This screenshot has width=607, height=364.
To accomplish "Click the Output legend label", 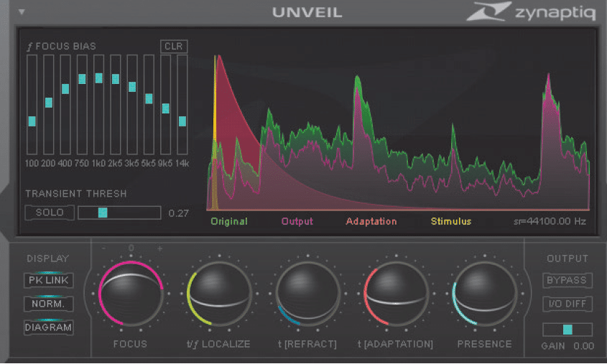I will 297,221.
